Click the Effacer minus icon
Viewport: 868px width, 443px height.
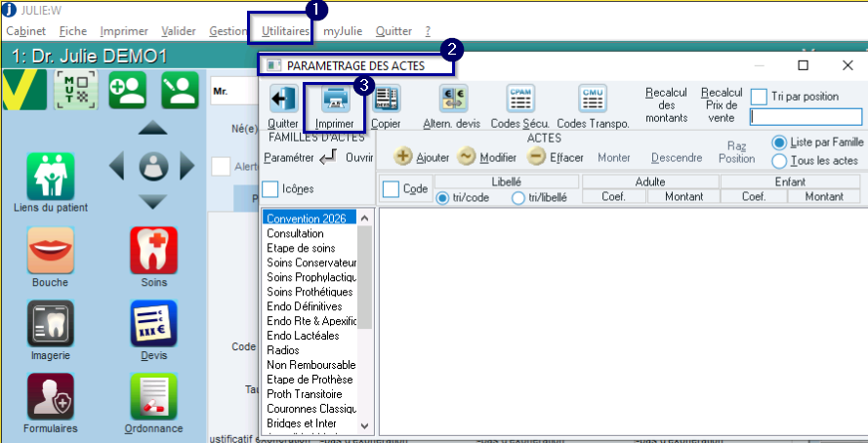[536, 157]
